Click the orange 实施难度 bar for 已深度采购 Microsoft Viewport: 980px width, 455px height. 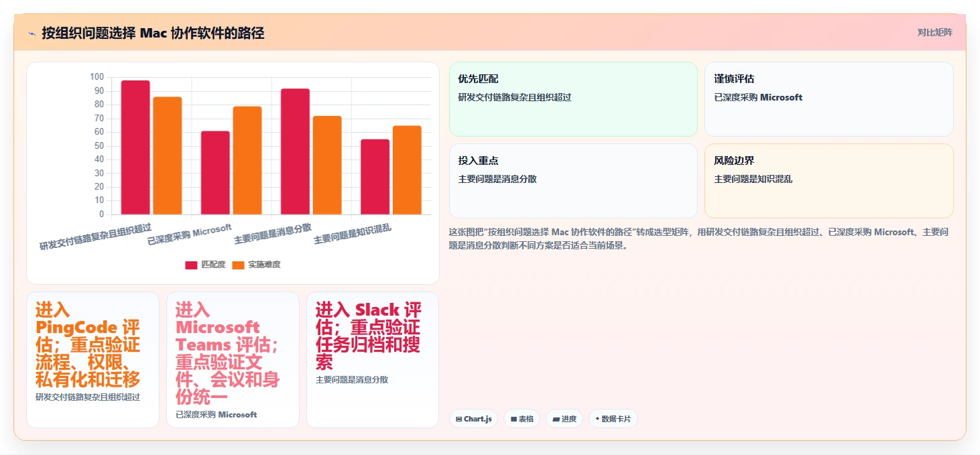(247, 160)
